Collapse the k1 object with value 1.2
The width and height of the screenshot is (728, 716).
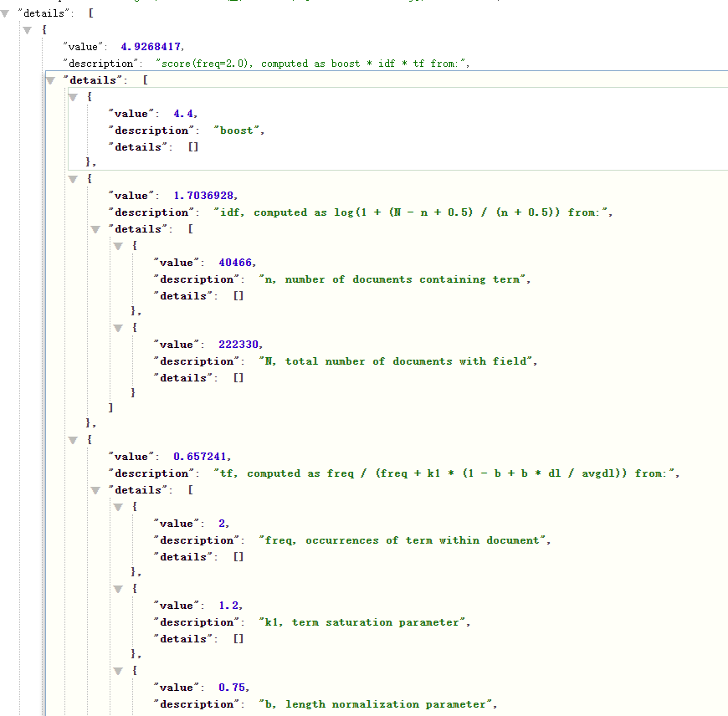[118, 589]
